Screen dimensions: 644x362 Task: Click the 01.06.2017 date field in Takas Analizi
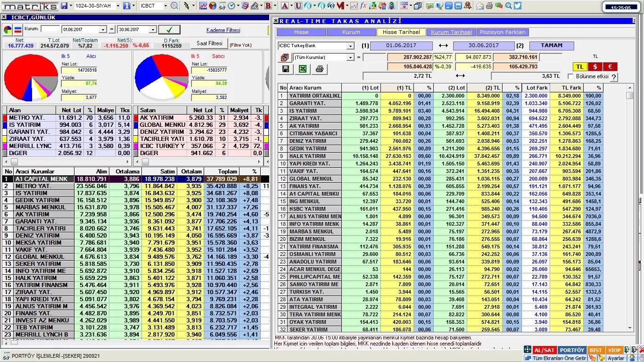(401, 46)
